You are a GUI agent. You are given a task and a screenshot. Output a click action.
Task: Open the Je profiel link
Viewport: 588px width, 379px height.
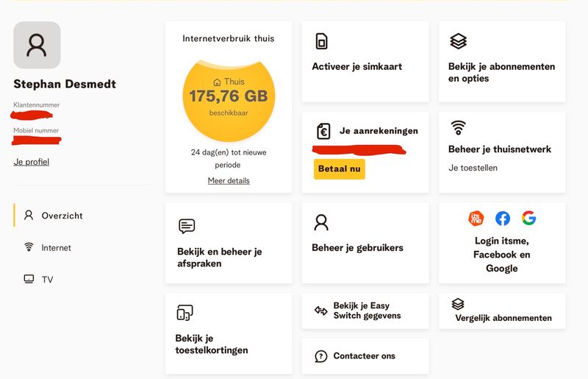32,162
